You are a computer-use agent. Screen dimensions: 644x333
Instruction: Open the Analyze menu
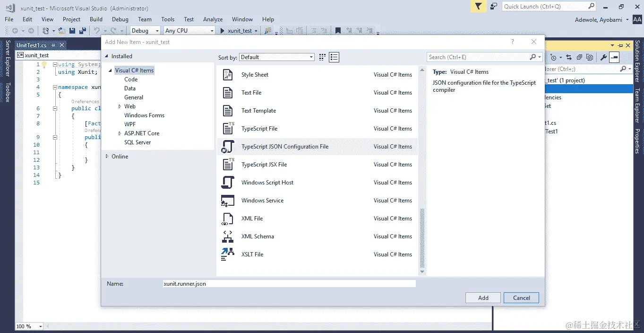(213, 19)
